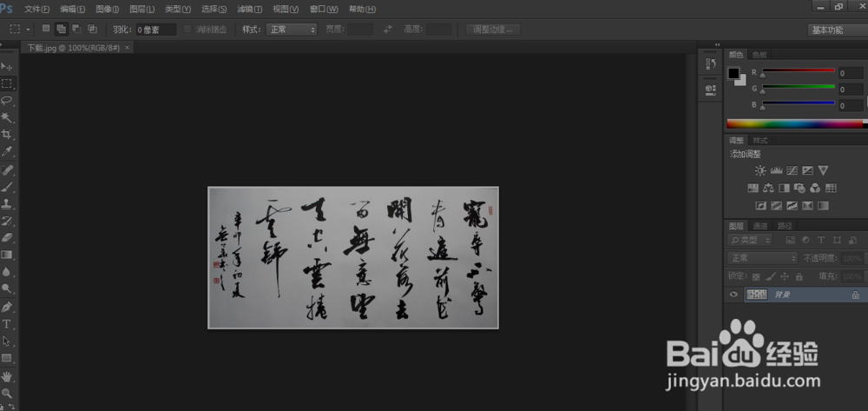Add a Black & White adjustment
Image resolution: width=868 pixels, height=411 pixels.
tap(784, 189)
